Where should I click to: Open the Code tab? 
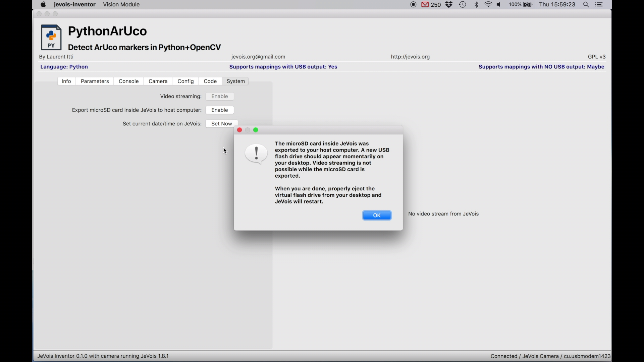pyautogui.click(x=210, y=81)
